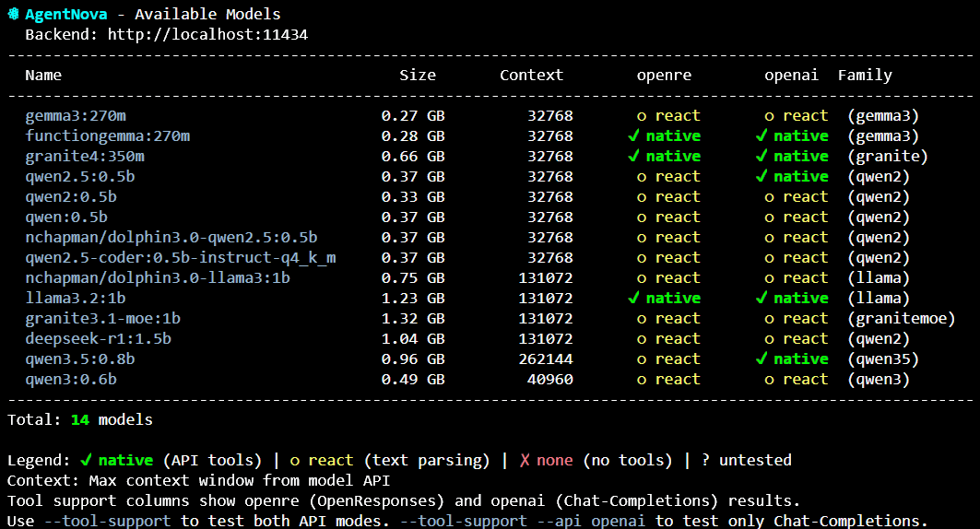This screenshot has height=529, width=980.
Task: Click the Context column header
Action: coord(531,75)
